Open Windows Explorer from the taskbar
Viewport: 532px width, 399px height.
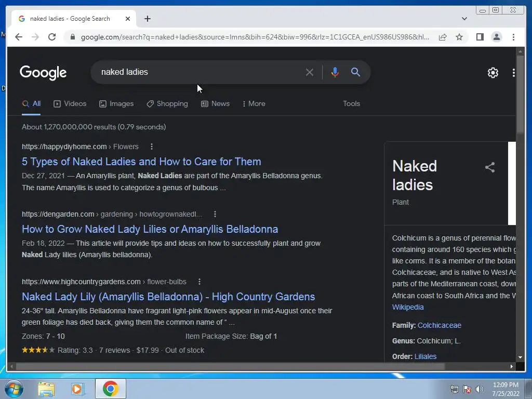click(46, 389)
